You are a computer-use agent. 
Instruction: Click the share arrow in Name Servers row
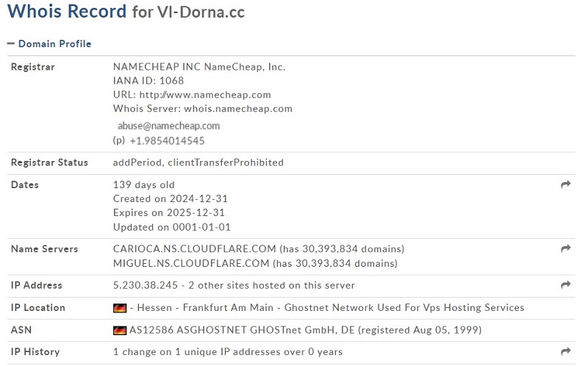tap(565, 248)
